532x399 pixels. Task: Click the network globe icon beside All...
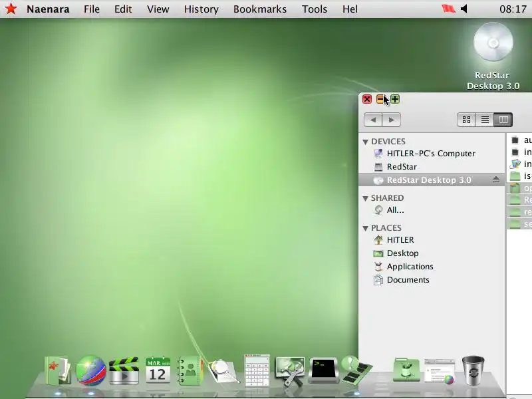tap(378, 210)
